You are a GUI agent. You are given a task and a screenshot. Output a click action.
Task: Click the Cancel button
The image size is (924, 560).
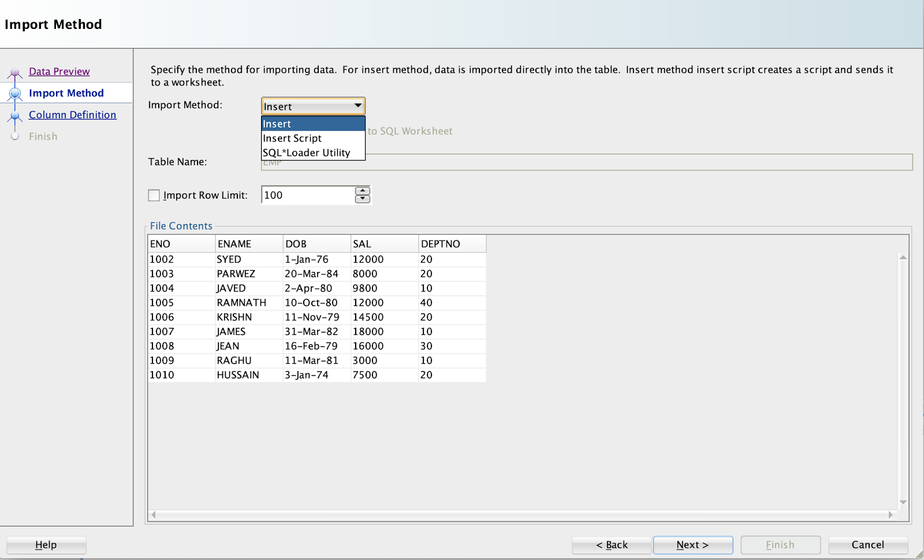pyautogui.click(x=868, y=544)
